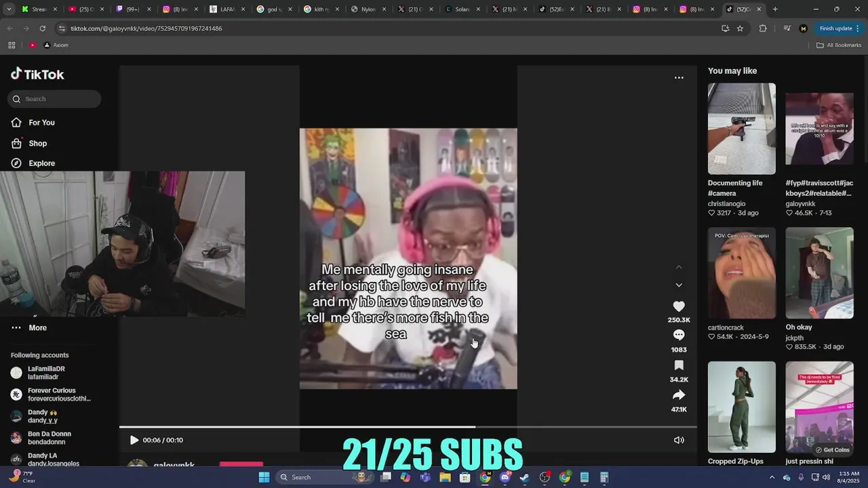Image resolution: width=868 pixels, height=488 pixels.
Task: Open the Chrome extensions puzzle icon
Action: point(763,28)
